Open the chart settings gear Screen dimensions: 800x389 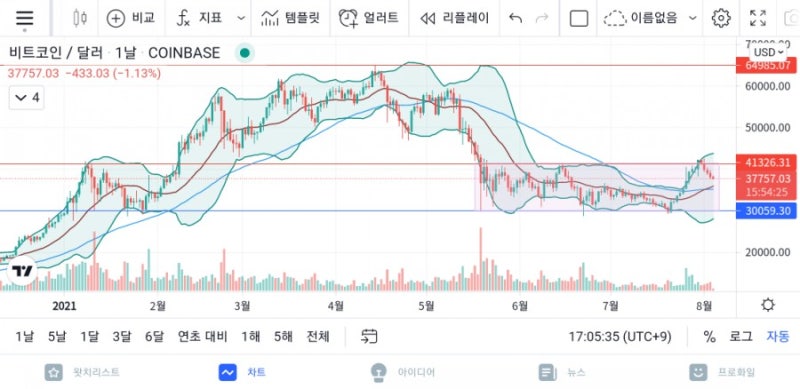pyautogui.click(x=721, y=18)
